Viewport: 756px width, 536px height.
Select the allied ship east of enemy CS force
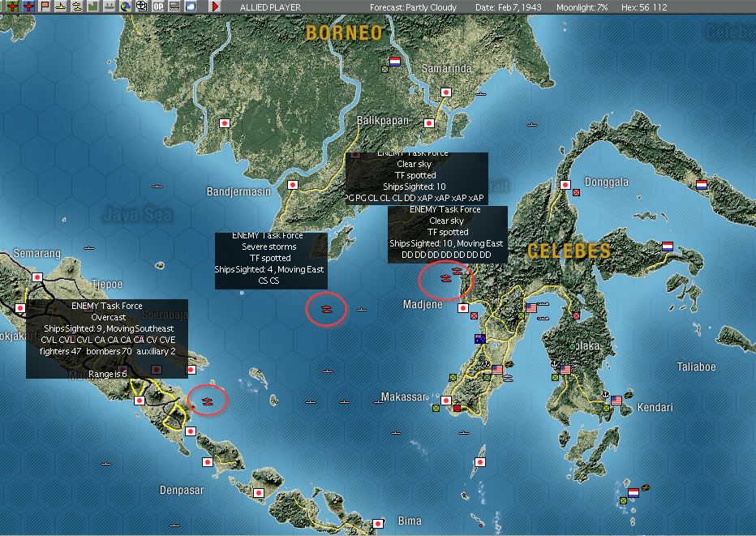[x=362, y=310]
